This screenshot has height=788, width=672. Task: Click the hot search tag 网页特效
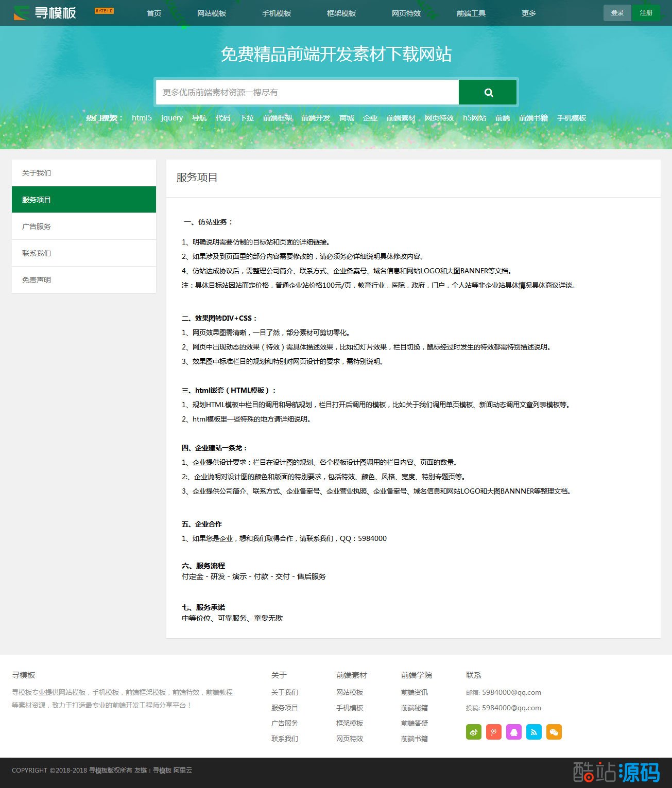click(x=439, y=118)
